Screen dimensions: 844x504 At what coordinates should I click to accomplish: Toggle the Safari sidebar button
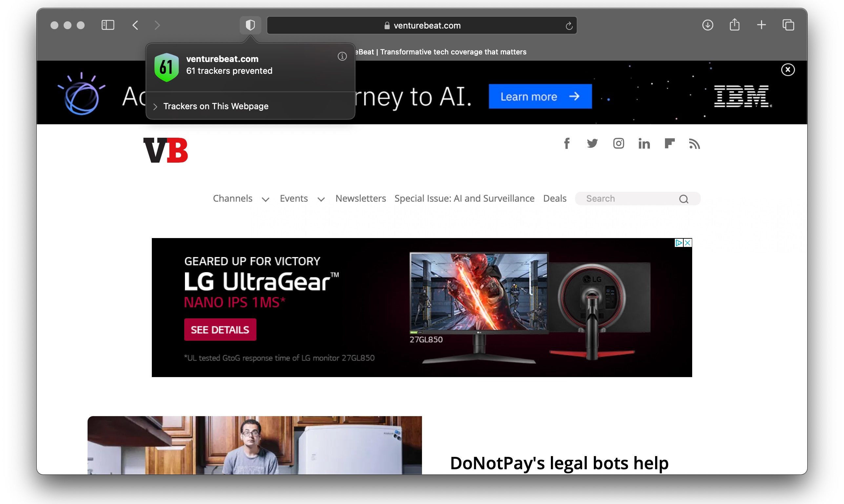[108, 25]
